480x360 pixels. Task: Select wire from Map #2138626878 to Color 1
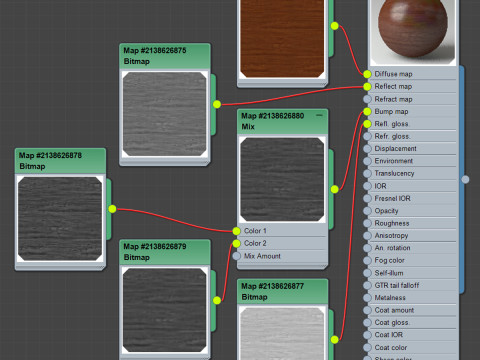point(173,220)
